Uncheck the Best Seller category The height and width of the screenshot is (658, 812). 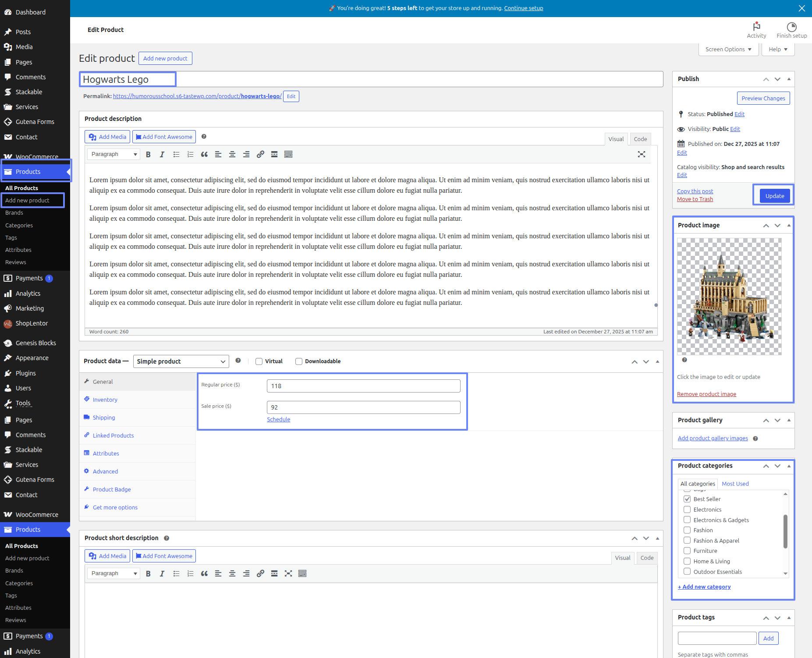pyautogui.click(x=687, y=499)
